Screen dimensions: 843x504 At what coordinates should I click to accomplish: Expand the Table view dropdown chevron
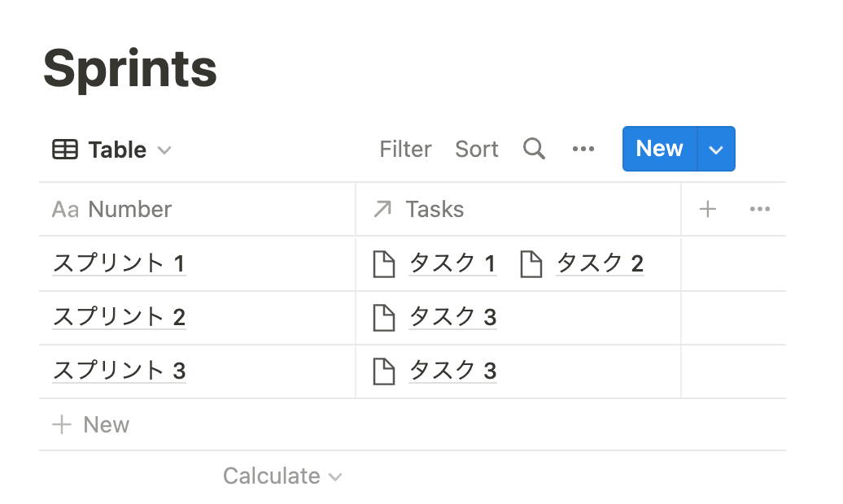coord(164,150)
